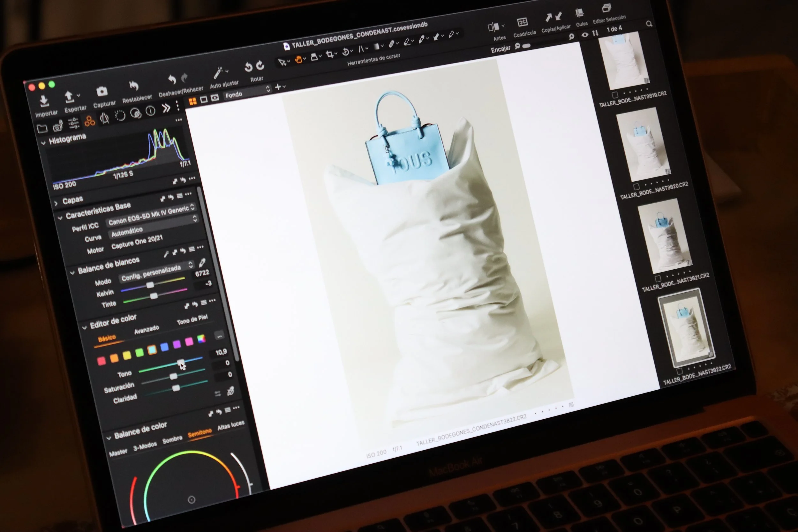Select the crop tool in cursor toolbar
The image size is (798, 532).
click(x=329, y=55)
